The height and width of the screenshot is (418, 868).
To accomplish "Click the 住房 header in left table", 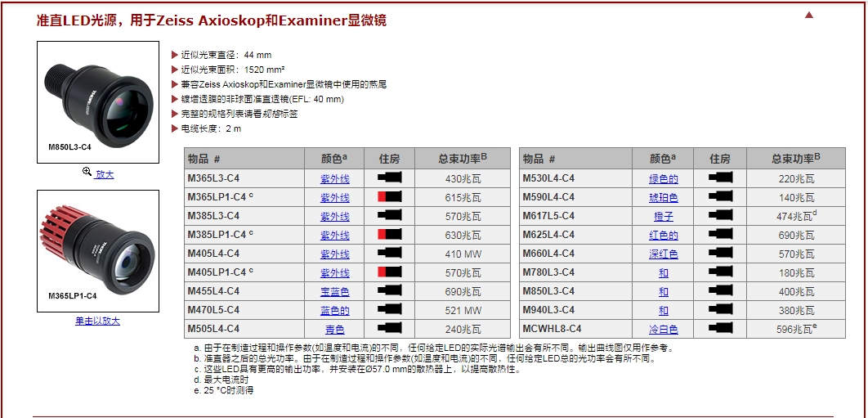I will (x=389, y=160).
